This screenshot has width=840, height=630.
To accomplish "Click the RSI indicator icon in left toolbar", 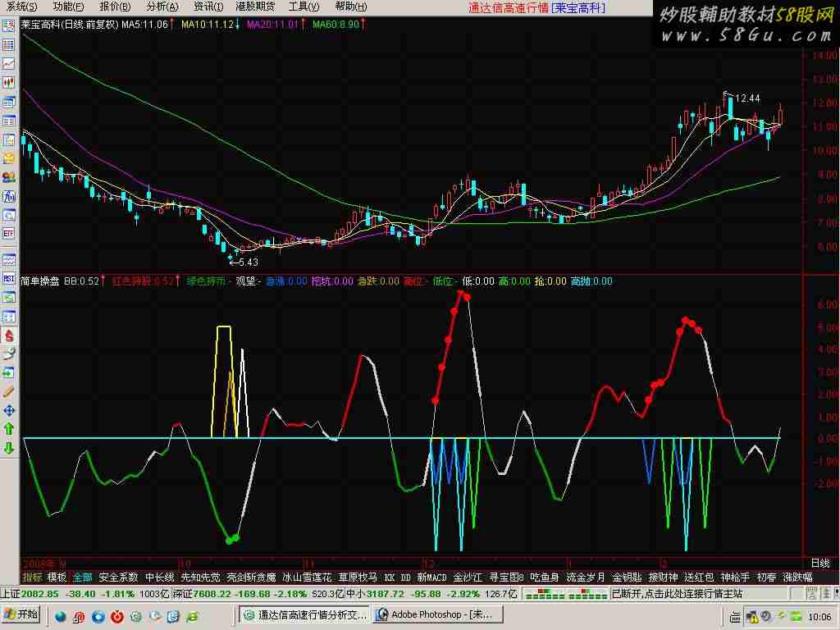I will [x=8, y=279].
